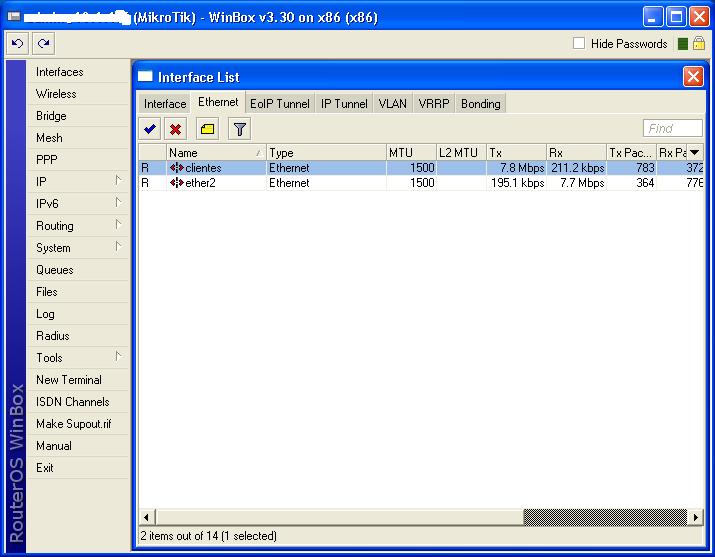Image resolution: width=715 pixels, height=557 pixels.
Task: Sort by the Name column header
Action: pos(216,153)
